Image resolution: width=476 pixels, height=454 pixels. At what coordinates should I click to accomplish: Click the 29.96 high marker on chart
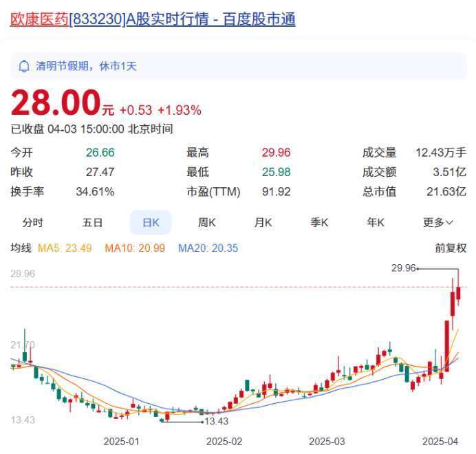tap(404, 268)
